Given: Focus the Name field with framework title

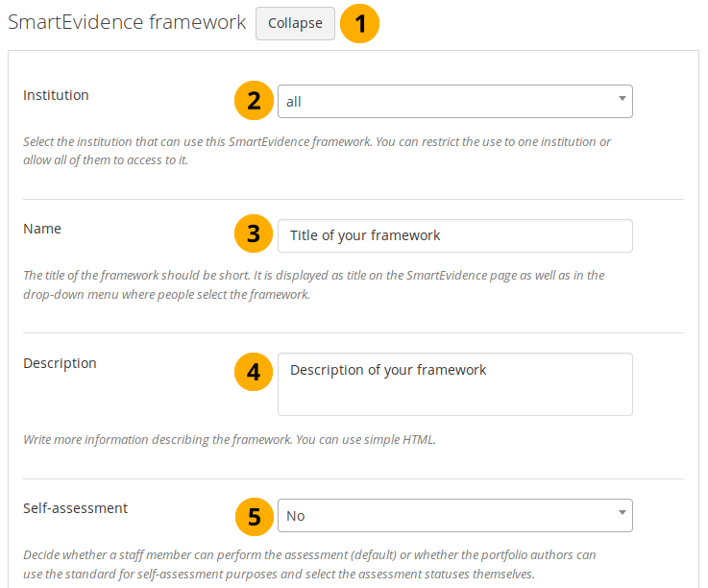Looking at the screenshot, I should click(x=454, y=235).
